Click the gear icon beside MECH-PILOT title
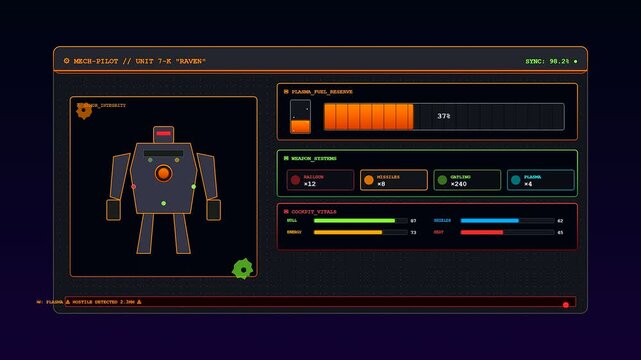641x360 pixels. (66, 61)
